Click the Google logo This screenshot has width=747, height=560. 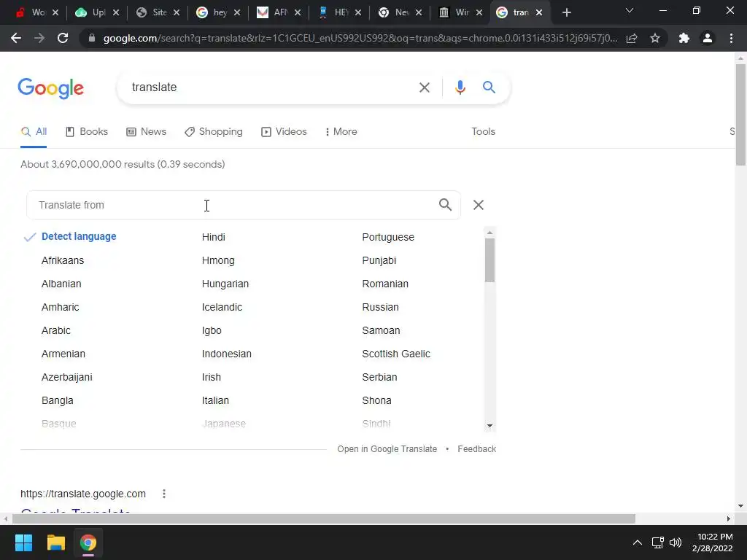coord(50,88)
